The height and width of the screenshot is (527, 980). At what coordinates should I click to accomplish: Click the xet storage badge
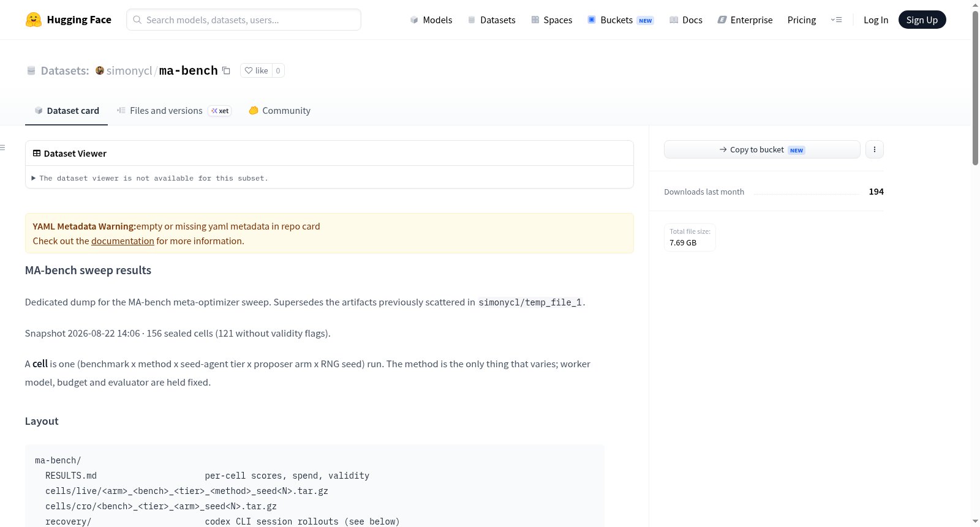(x=220, y=111)
